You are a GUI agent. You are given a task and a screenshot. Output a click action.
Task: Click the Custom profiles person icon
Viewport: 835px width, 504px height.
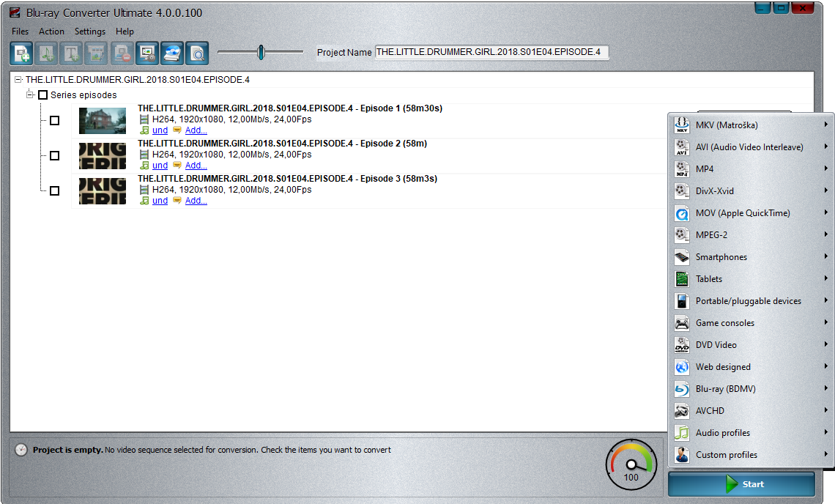(682, 455)
